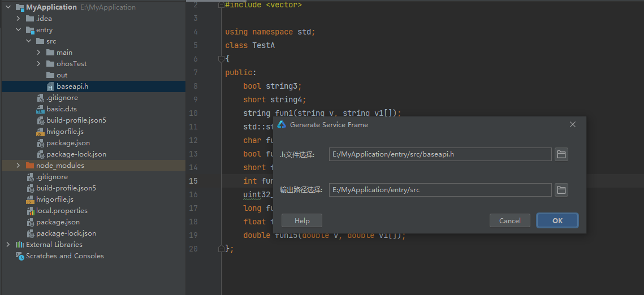Click the src folder icon
Screen dimensions: 644x295
pos(40,41)
